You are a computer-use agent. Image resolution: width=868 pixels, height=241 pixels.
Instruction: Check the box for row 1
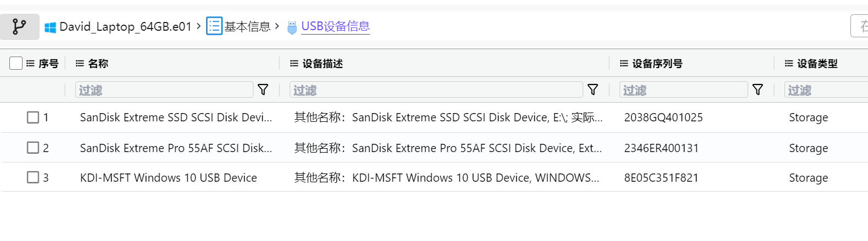tap(33, 117)
